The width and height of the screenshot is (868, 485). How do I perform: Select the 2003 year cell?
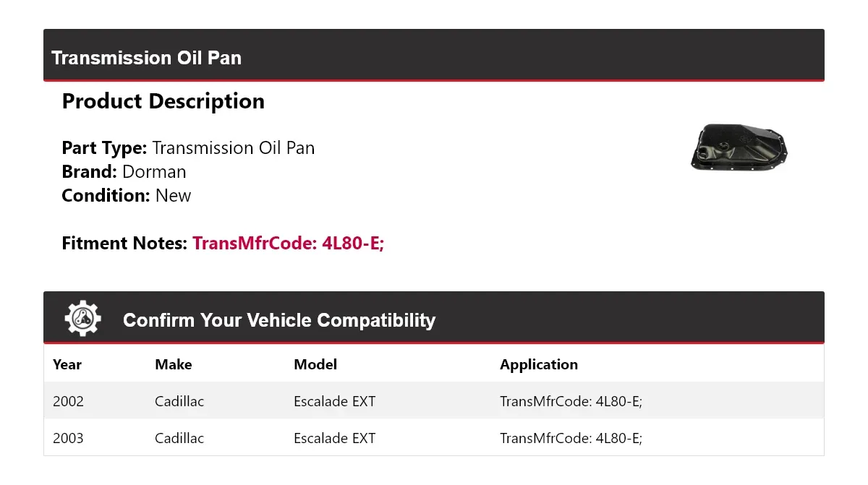tap(68, 438)
